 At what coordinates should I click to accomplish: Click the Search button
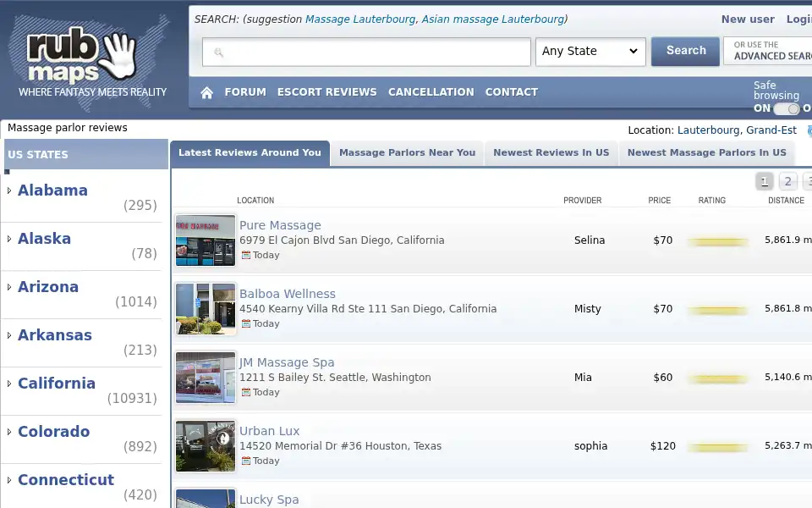(685, 51)
